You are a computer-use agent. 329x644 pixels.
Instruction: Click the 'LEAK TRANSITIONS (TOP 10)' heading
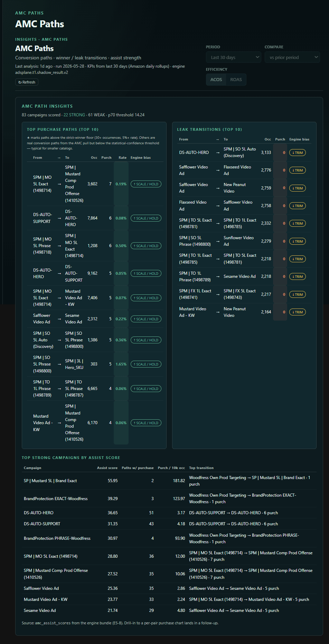[x=209, y=129]
